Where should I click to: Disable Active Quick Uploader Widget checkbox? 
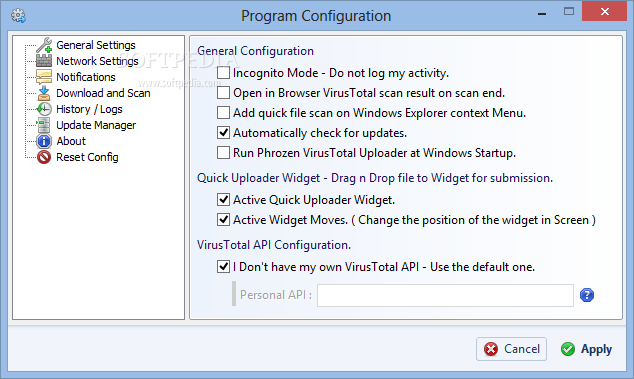pos(223,199)
